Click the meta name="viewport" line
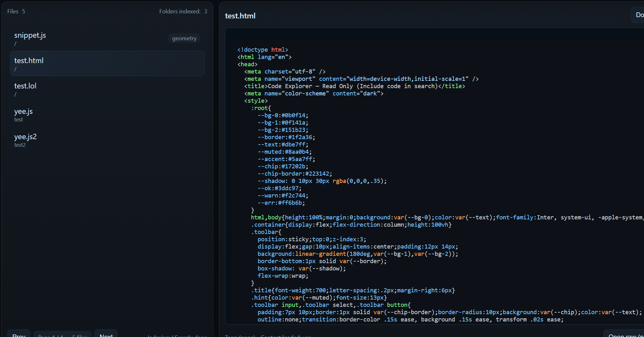This screenshot has width=644, height=337. click(361, 79)
